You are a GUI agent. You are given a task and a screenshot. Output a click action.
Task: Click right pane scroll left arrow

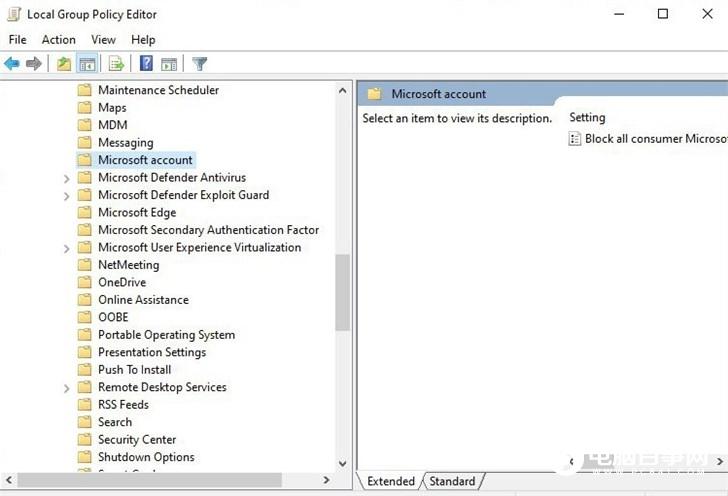(x=572, y=461)
